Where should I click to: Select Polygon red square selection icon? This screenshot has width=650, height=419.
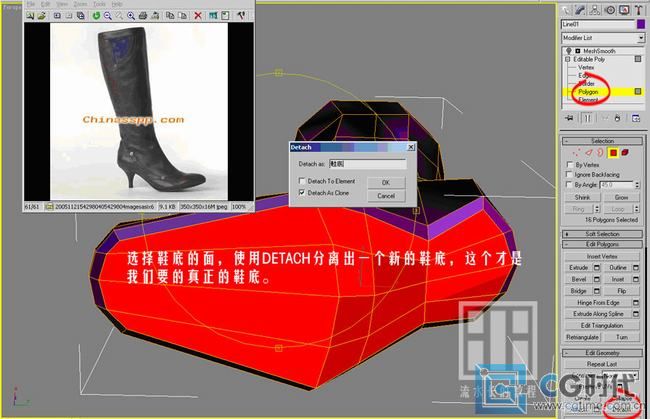click(x=613, y=153)
